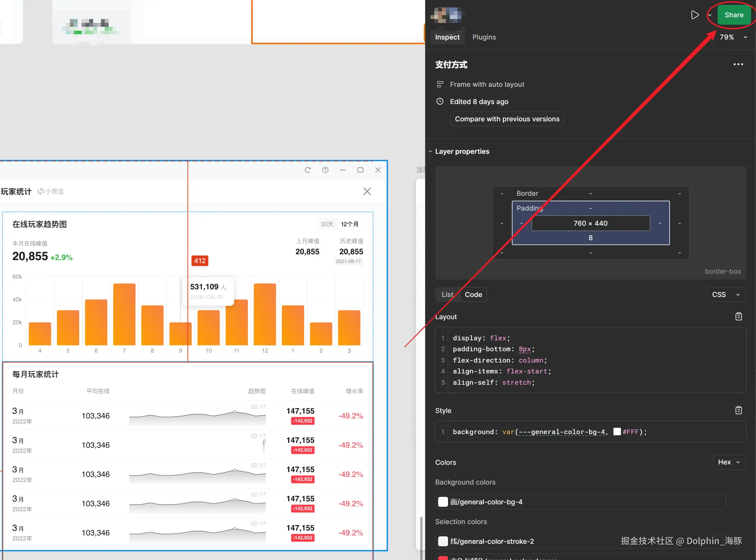Switch chart range to 30天

coord(327,224)
